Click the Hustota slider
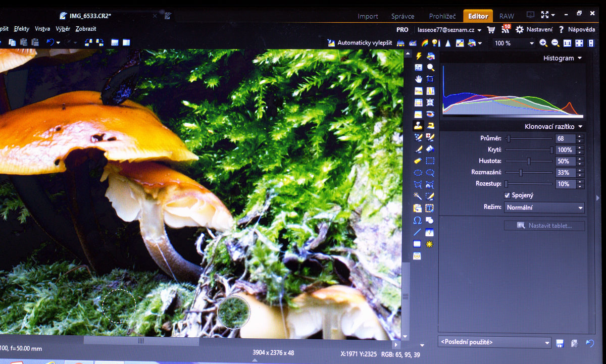 click(x=529, y=162)
